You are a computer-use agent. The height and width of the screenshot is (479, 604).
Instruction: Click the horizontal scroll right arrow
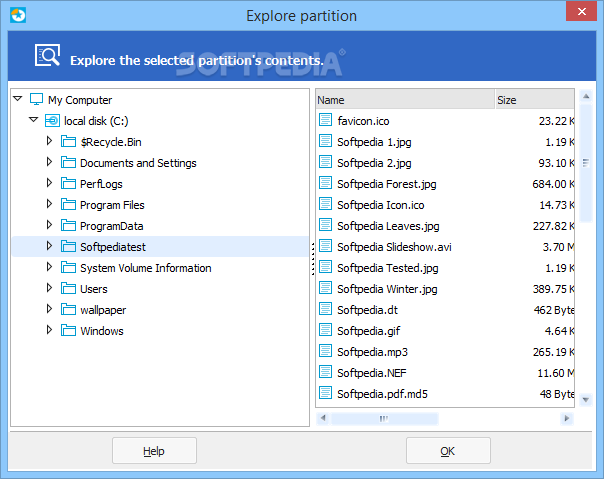(x=567, y=418)
